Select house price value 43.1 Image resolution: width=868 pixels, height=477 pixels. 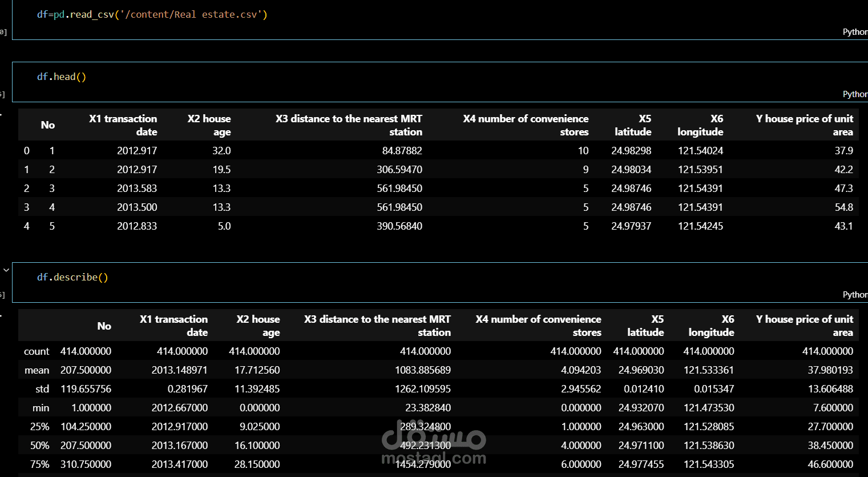coord(843,226)
